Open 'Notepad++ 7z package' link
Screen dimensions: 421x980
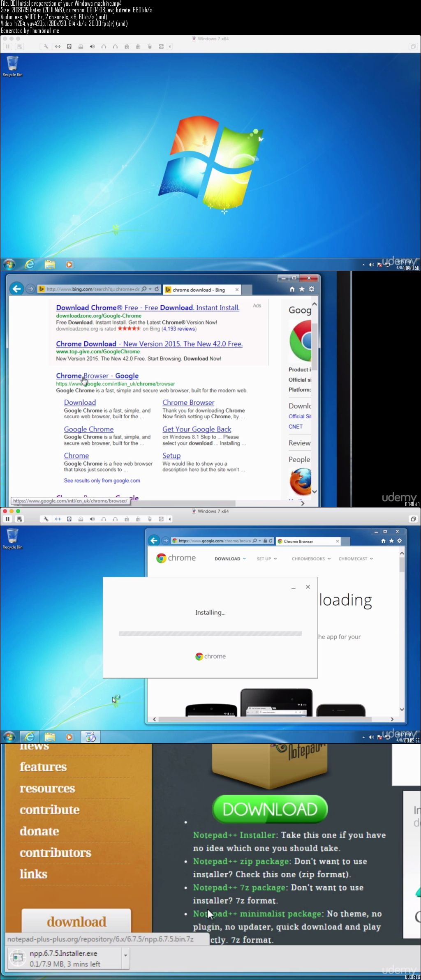(x=239, y=888)
